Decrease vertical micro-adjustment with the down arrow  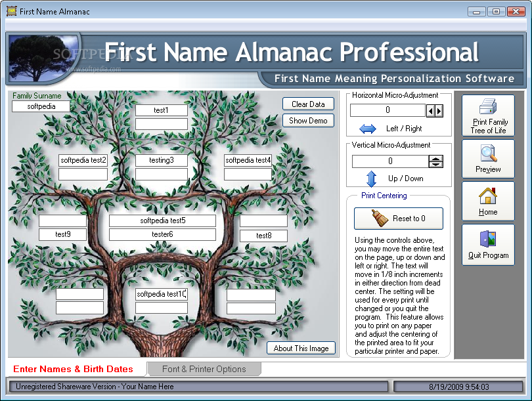(x=435, y=164)
